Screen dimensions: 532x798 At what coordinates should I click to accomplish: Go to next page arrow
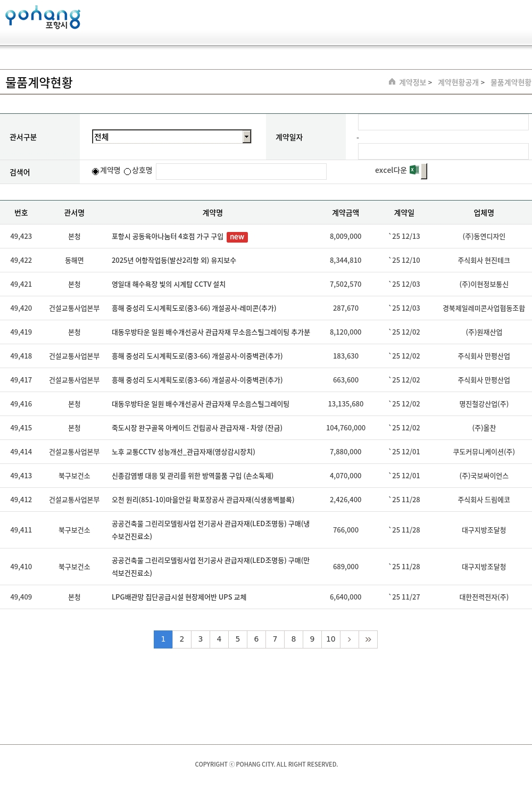tap(350, 639)
